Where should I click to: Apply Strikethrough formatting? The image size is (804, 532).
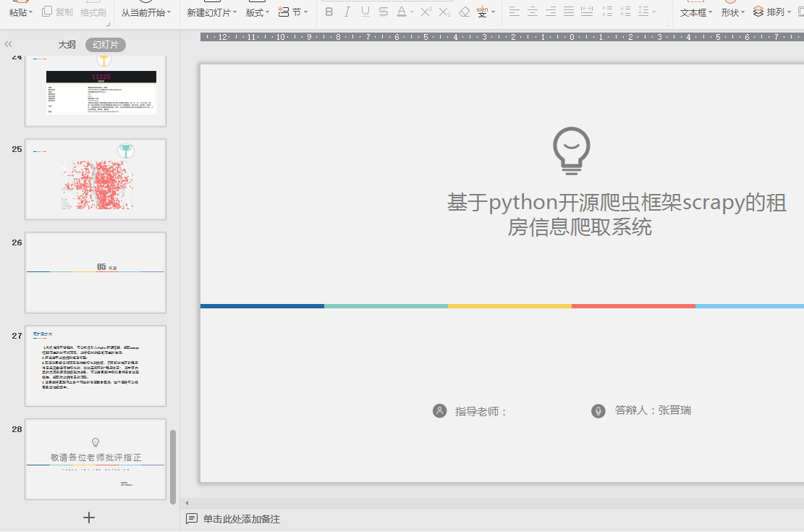coord(383,12)
